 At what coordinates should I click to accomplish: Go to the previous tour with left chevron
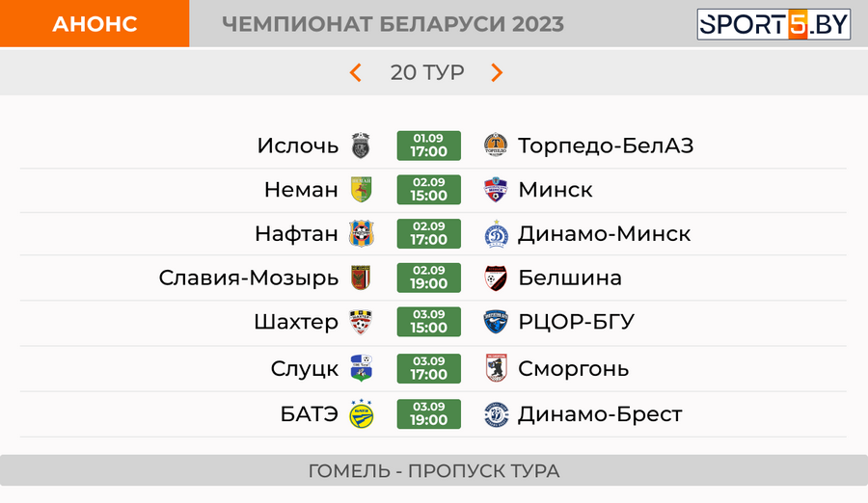pos(355,72)
